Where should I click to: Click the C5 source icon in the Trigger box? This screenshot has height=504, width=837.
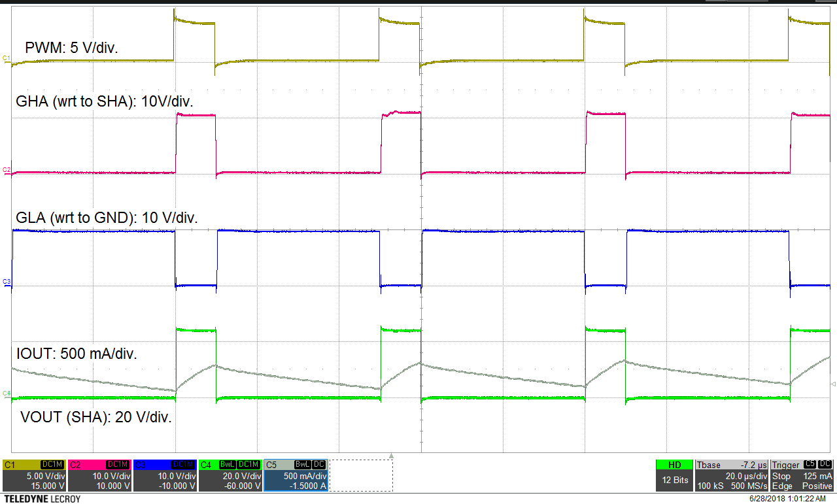pyautogui.click(x=809, y=464)
